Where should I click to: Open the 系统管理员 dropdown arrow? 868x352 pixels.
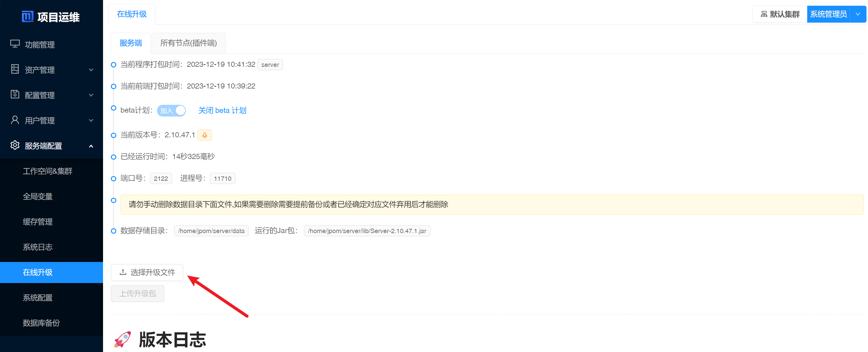click(857, 14)
